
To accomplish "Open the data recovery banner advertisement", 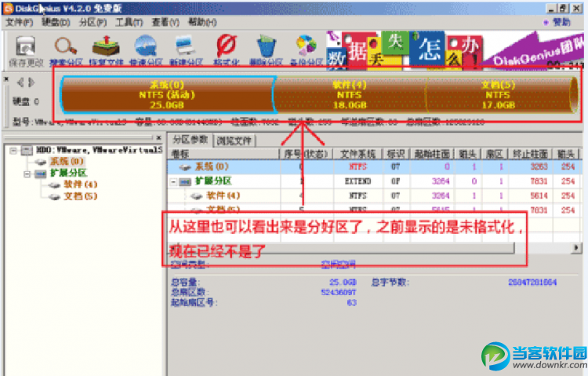I will coord(455,50).
